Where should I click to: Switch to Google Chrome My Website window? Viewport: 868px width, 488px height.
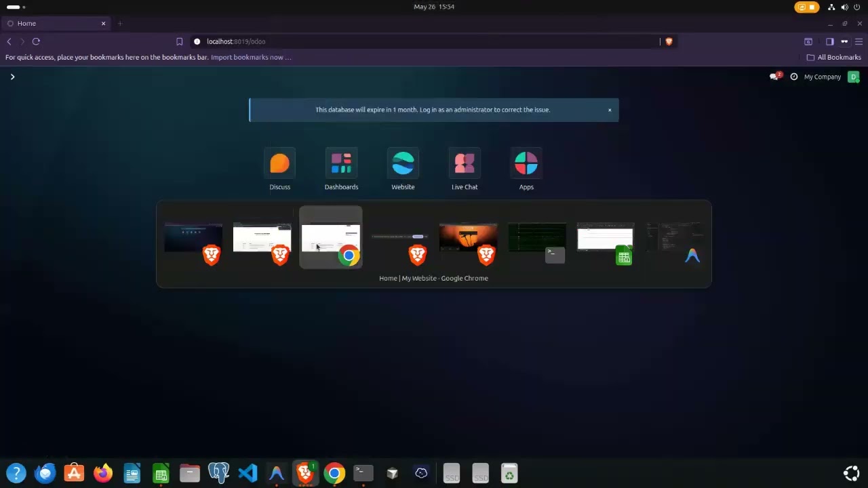[331, 239]
